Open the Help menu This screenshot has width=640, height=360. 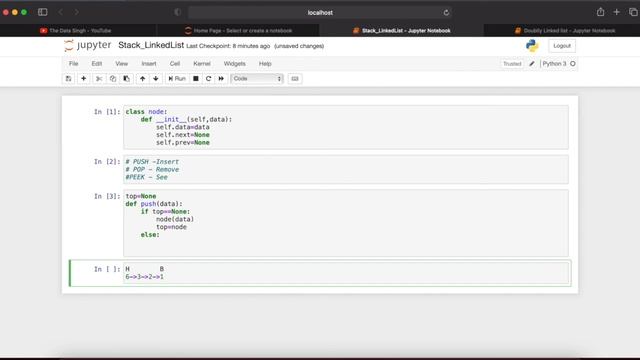(x=265, y=64)
